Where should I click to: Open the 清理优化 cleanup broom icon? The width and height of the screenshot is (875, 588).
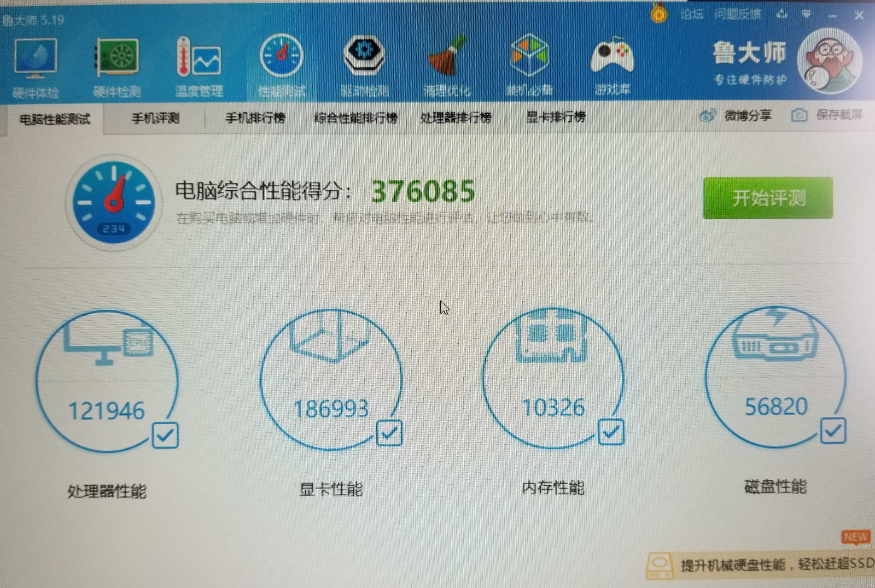pos(446,67)
